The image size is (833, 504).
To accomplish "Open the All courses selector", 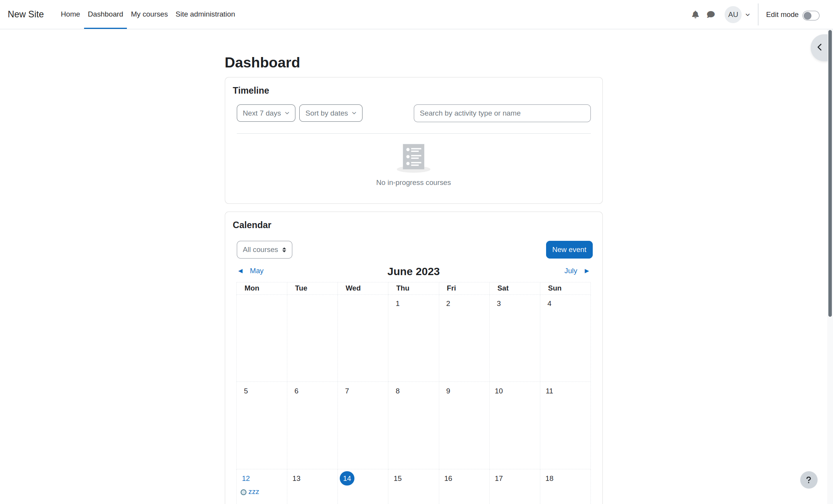I will point(264,250).
